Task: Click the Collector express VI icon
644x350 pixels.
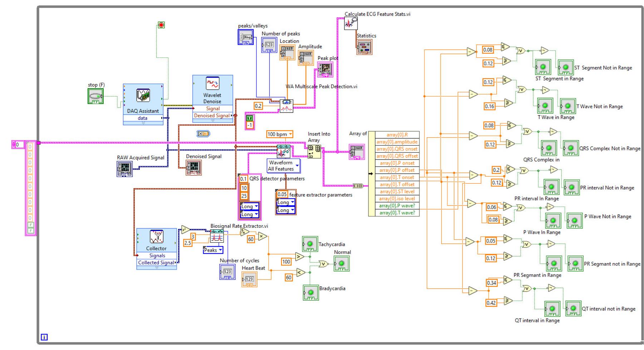Action: [156, 237]
